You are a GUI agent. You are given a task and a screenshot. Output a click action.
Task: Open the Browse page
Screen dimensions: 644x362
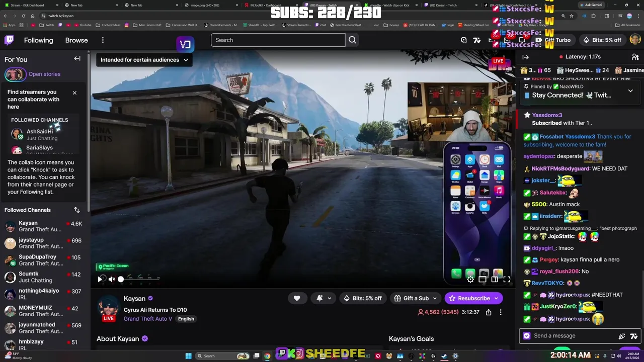pos(76,40)
